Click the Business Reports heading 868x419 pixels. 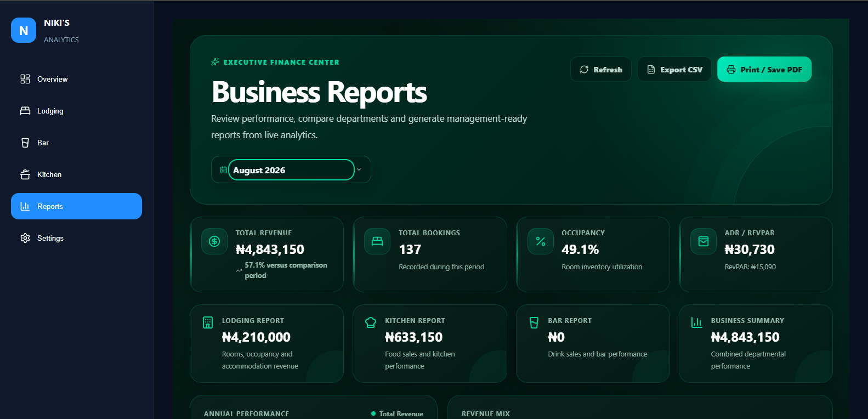(x=319, y=92)
